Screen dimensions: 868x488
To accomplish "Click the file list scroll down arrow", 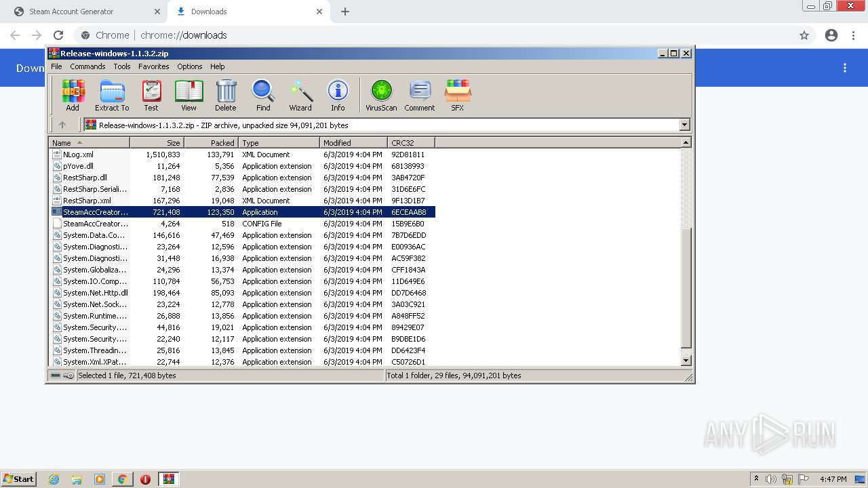I will click(x=686, y=361).
